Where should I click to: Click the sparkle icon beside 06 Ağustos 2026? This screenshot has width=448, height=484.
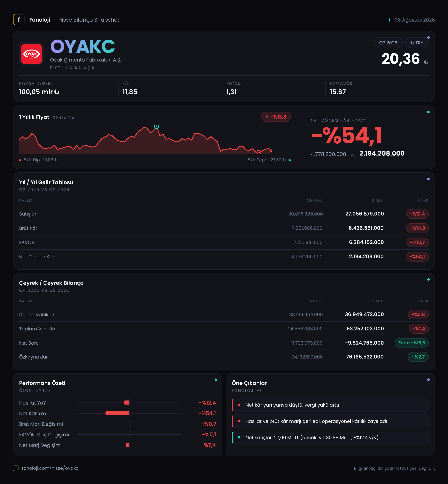(389, 20)
